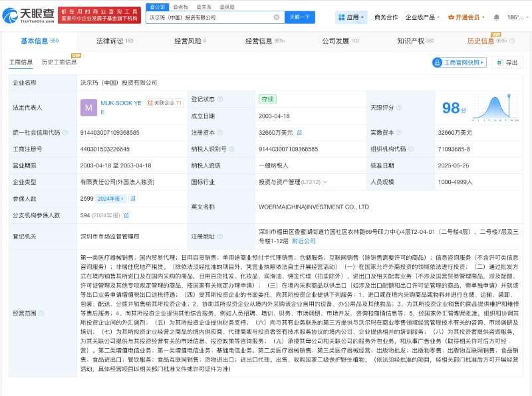Viewport: 532px width, 396px height.
Task: Switch to the 基本信息 tab
Action: (39, 41)
